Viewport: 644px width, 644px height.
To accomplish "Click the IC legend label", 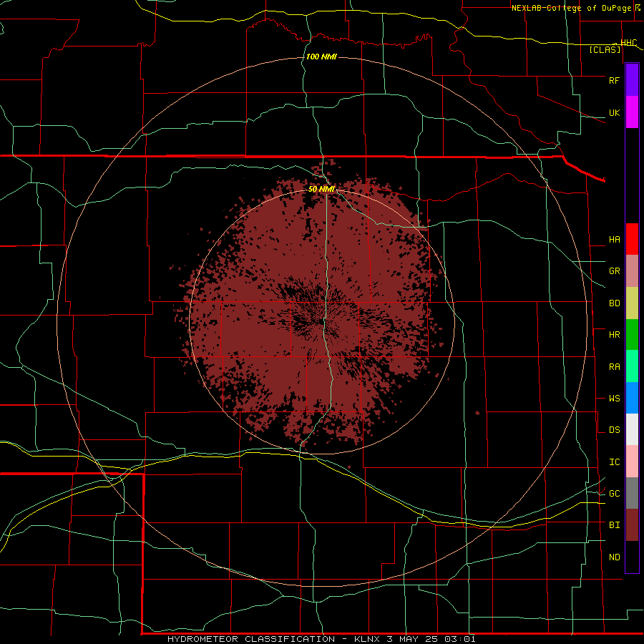I will click(x=614, y=462).
